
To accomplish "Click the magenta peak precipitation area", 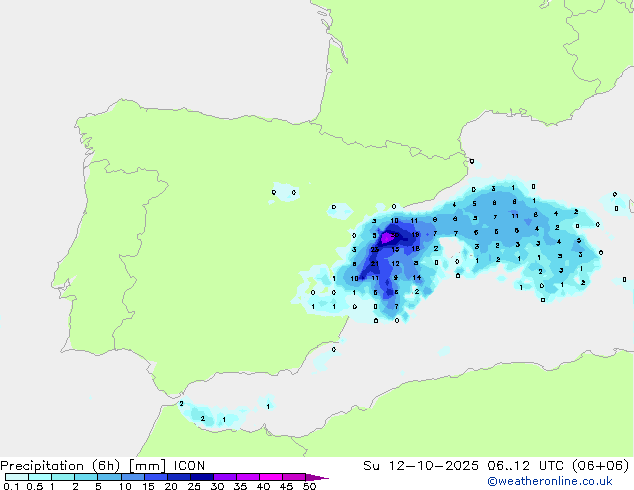I will click(387, 237).
